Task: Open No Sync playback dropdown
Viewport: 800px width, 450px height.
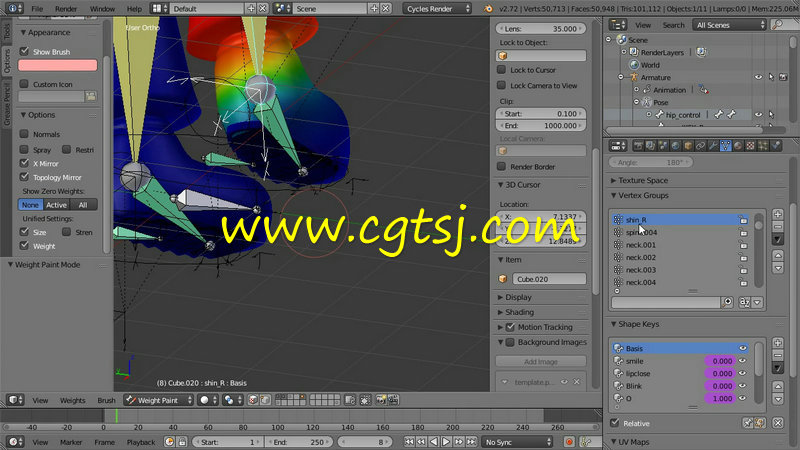Action: (517, 442)
